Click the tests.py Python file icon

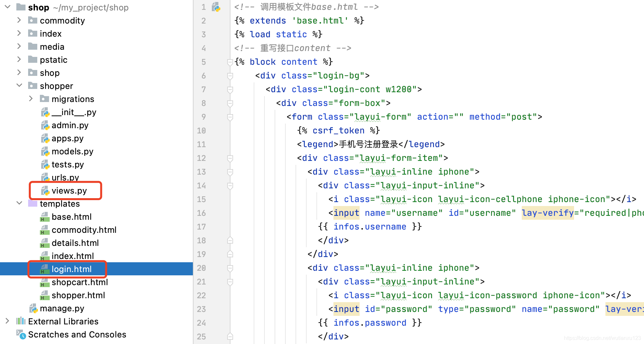pos(45,164)
